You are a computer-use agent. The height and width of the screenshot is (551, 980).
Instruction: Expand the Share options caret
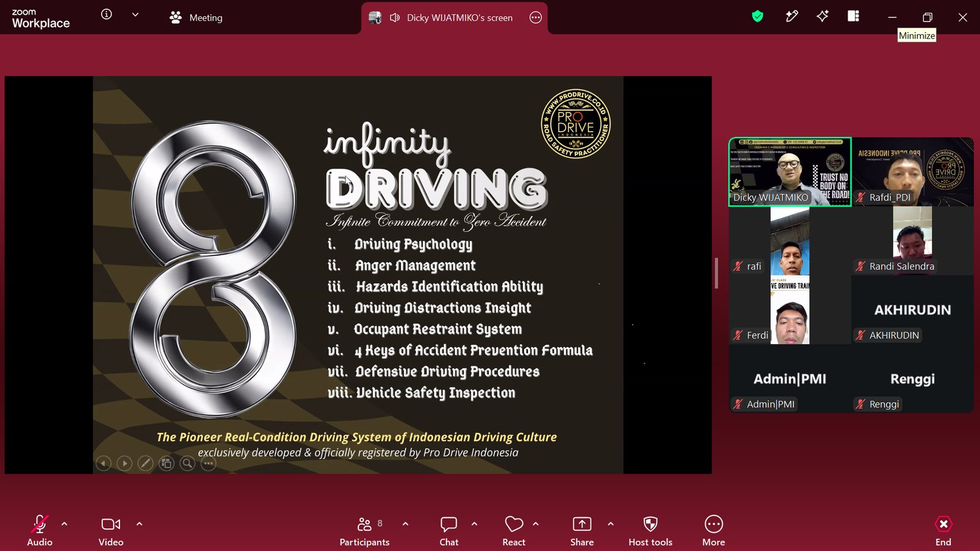point(611,524)
